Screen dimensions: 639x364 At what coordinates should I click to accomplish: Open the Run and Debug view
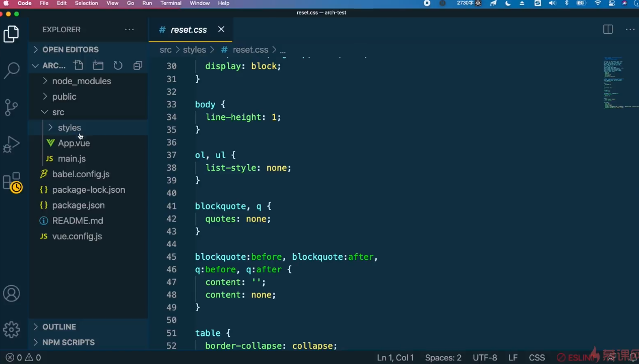(x=11, y=144)
